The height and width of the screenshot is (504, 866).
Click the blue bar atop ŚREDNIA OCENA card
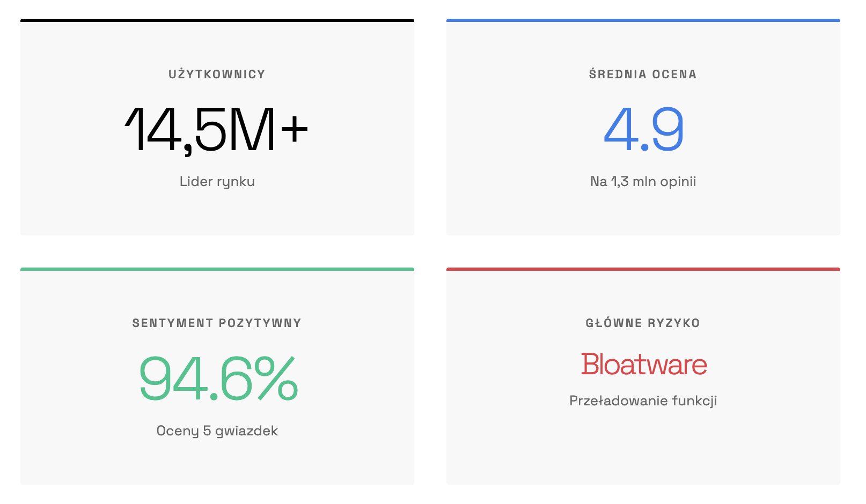click(643, 20)
